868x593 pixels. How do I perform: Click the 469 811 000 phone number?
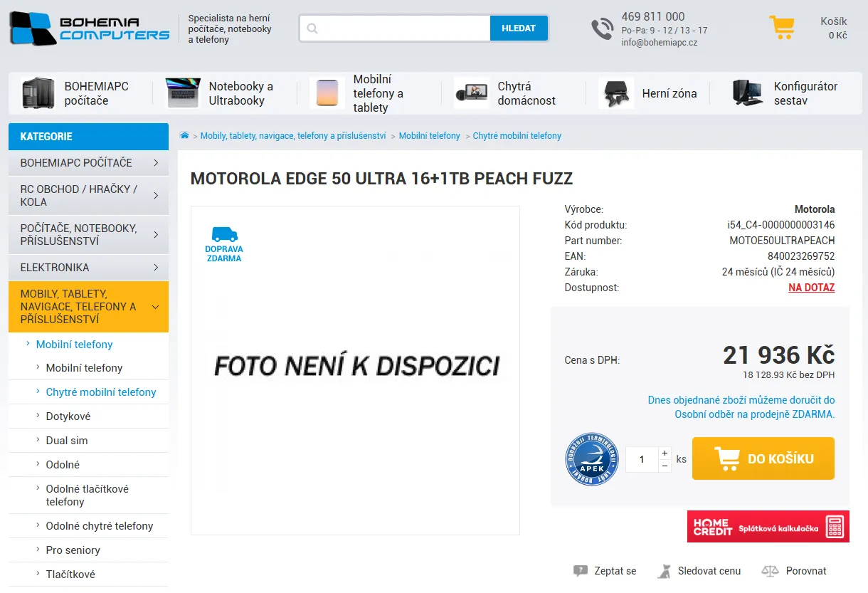coord(653,16)
